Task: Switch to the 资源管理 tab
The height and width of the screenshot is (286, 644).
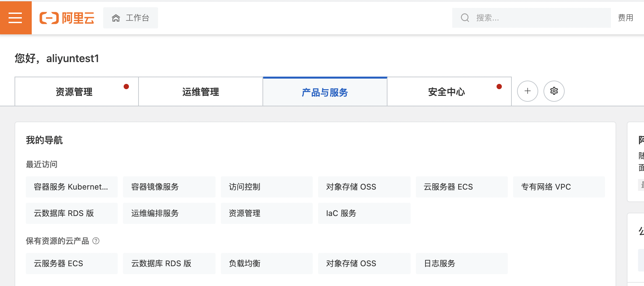Action: click(74, 92)
